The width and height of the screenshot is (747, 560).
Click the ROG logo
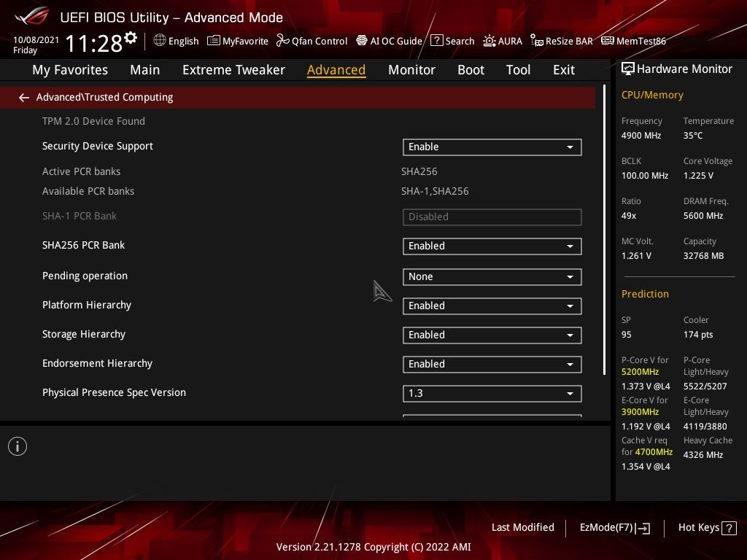point(32,16)
